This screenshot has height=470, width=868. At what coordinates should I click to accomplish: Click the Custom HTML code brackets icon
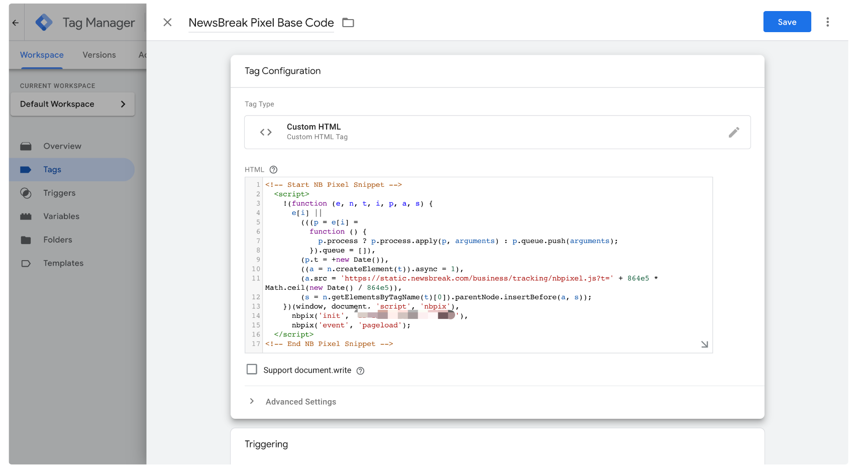point(266,132)
